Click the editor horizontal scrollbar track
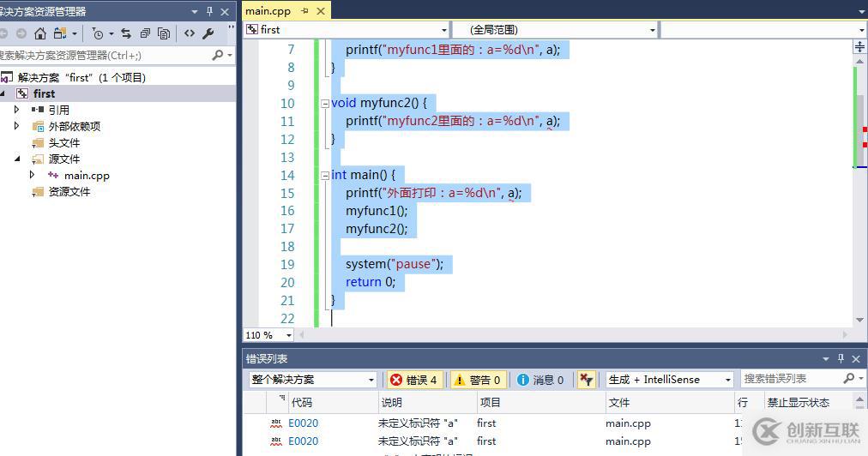 pos(573,335)
